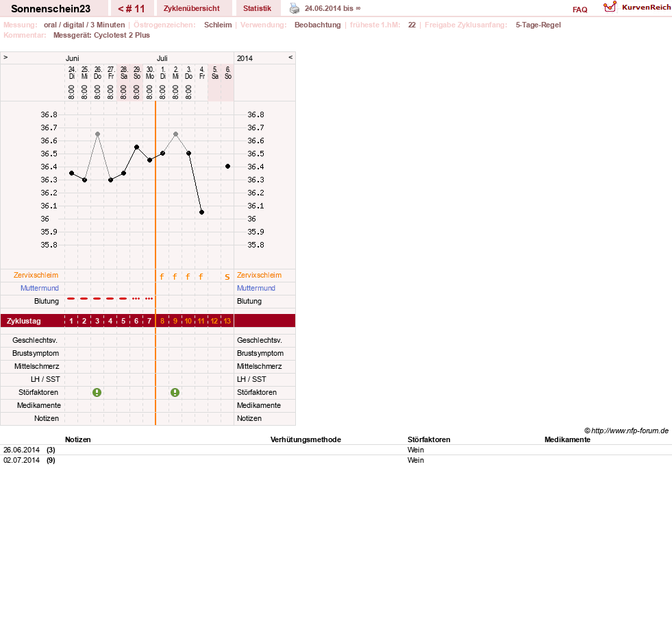672x617 pixels.
Task: Click the Juni month label
Action: (x=73, y=58)
